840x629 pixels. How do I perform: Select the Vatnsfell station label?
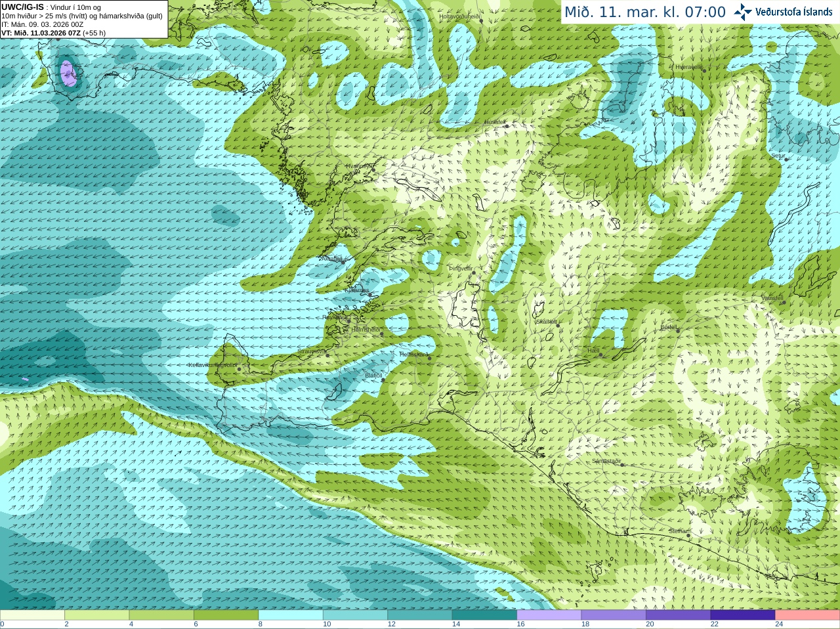pyautogui.click(x=772, y=298)
